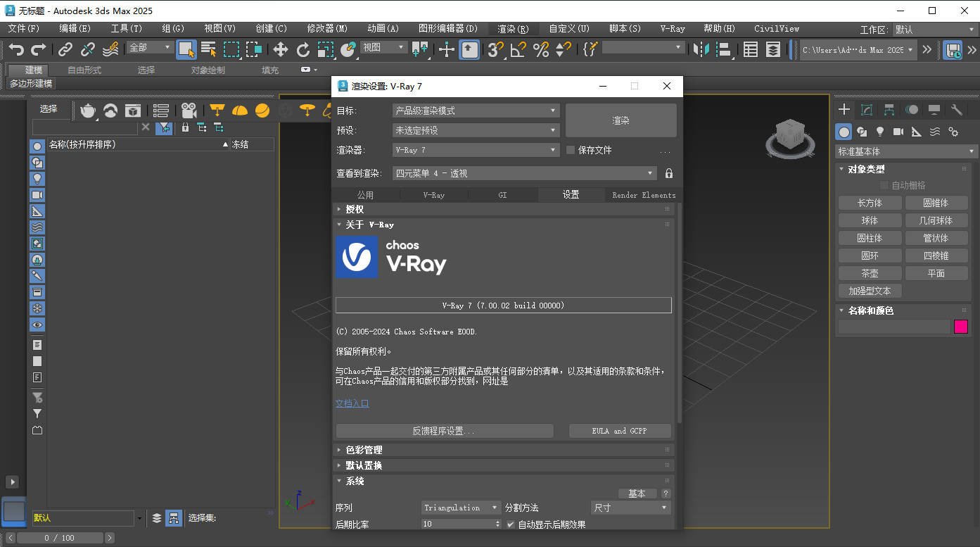Open the Mirror tool

pos(701,49)
